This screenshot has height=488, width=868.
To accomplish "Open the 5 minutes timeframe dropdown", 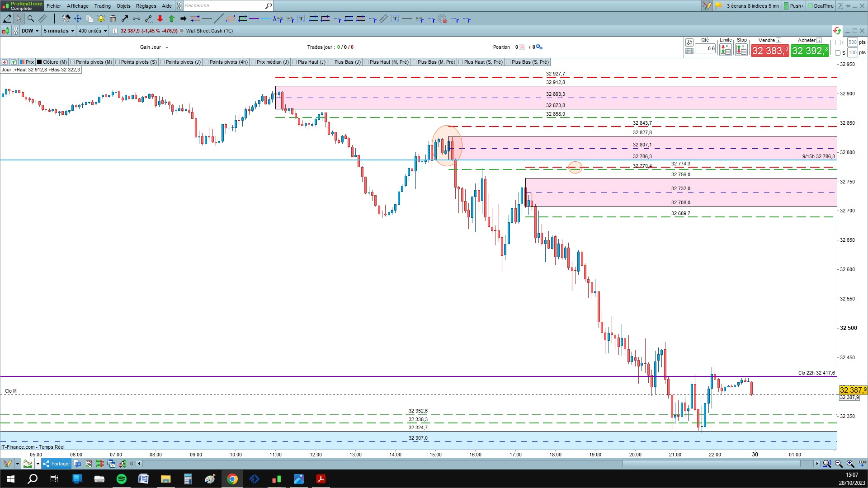I will [x=59, y=31].
